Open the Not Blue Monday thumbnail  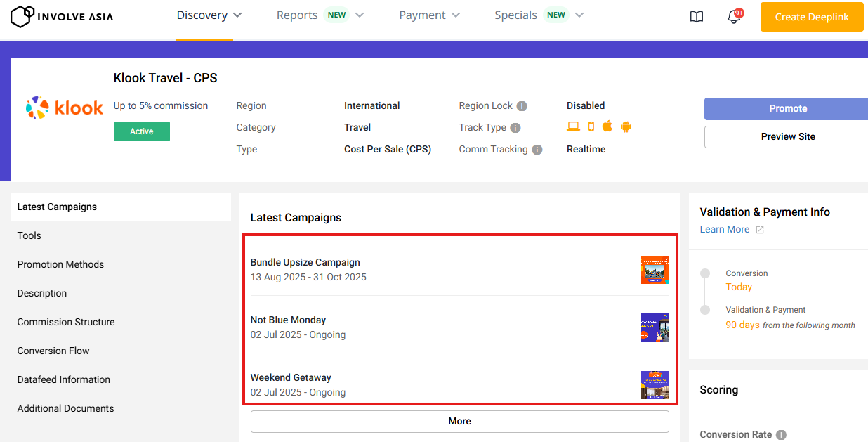click(x=655, y=327)
